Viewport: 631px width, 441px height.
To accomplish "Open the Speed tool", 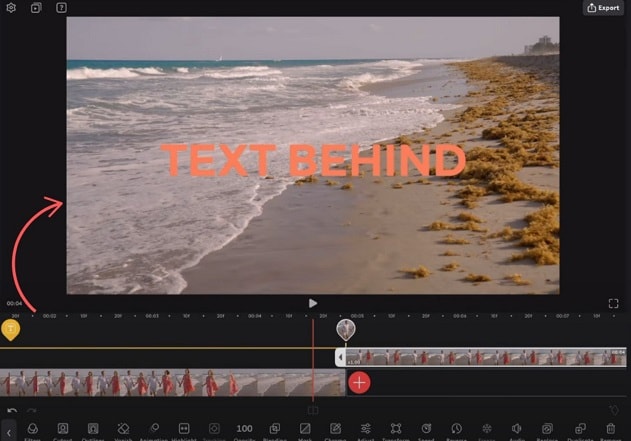I will tap(426, 431).
